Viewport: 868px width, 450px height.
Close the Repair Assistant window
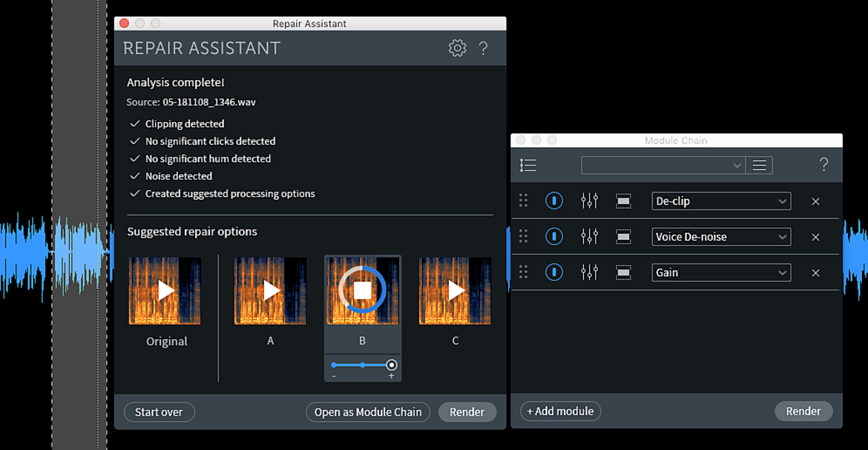tap(124, 23)
